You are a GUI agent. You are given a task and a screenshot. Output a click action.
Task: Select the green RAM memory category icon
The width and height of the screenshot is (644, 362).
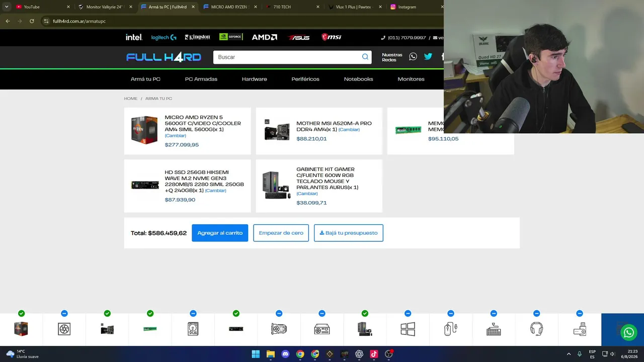150,329
